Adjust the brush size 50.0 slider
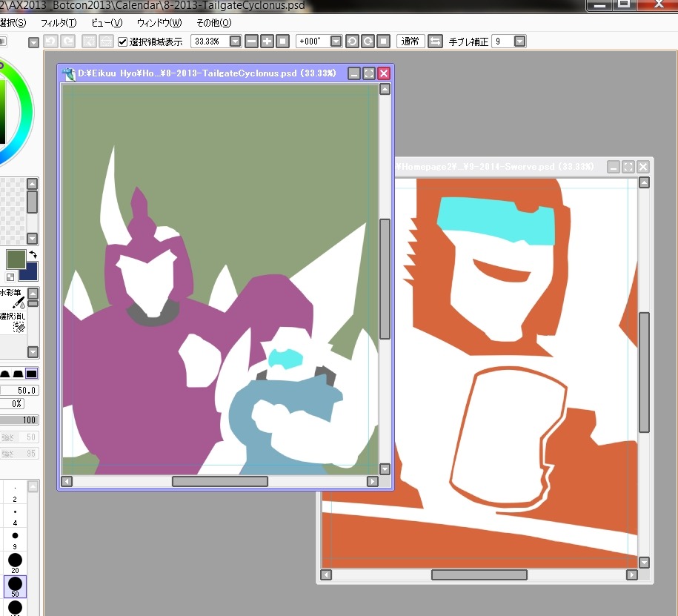Image resolution: width=678 pixels, height=616 pixels. [19, 390]
